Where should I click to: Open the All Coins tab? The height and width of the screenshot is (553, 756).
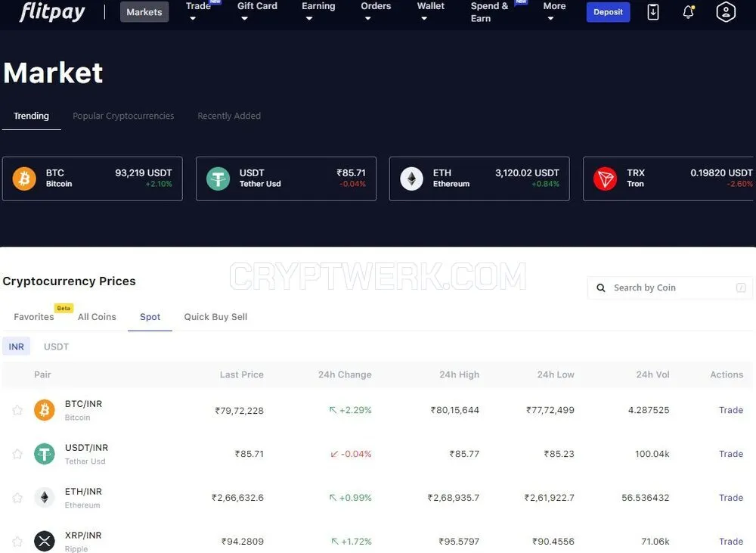coord(97,317)
